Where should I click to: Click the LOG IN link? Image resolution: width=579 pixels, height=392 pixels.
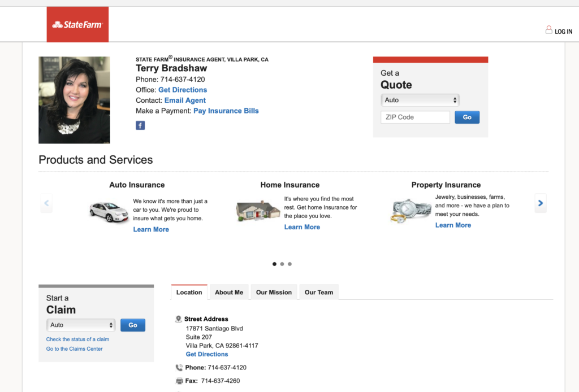pos(564,32)
